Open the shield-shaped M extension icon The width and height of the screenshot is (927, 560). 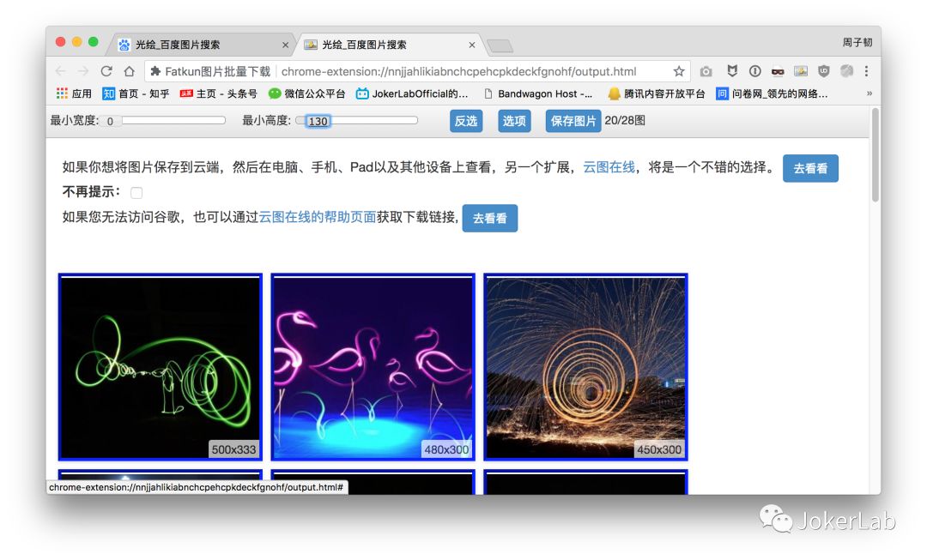tap(732, 71)
